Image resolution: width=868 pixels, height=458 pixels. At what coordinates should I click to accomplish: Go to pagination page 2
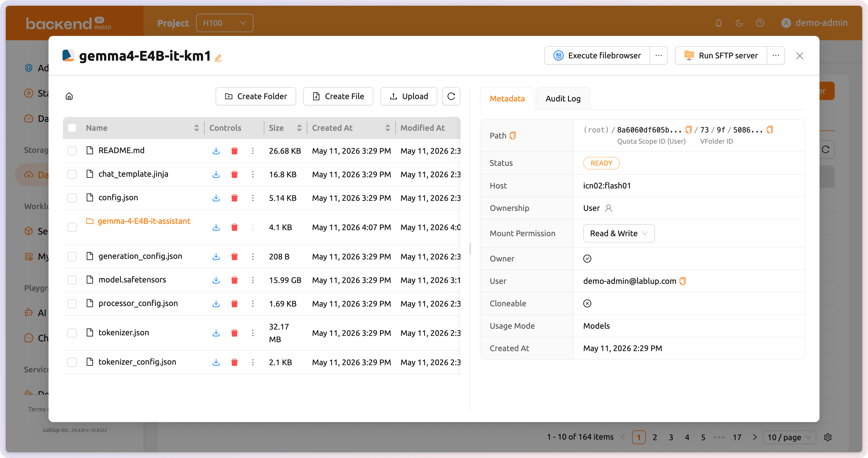(x=655, y=437)
